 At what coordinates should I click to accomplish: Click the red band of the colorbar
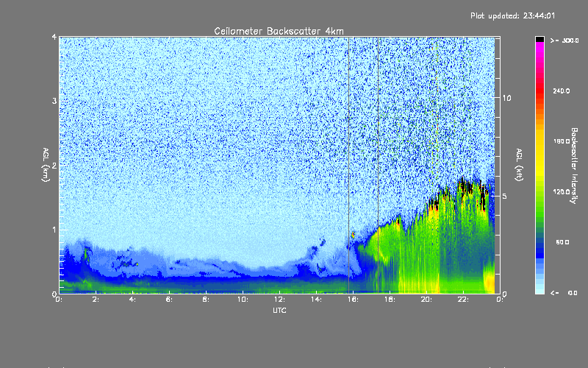(539, 90)
